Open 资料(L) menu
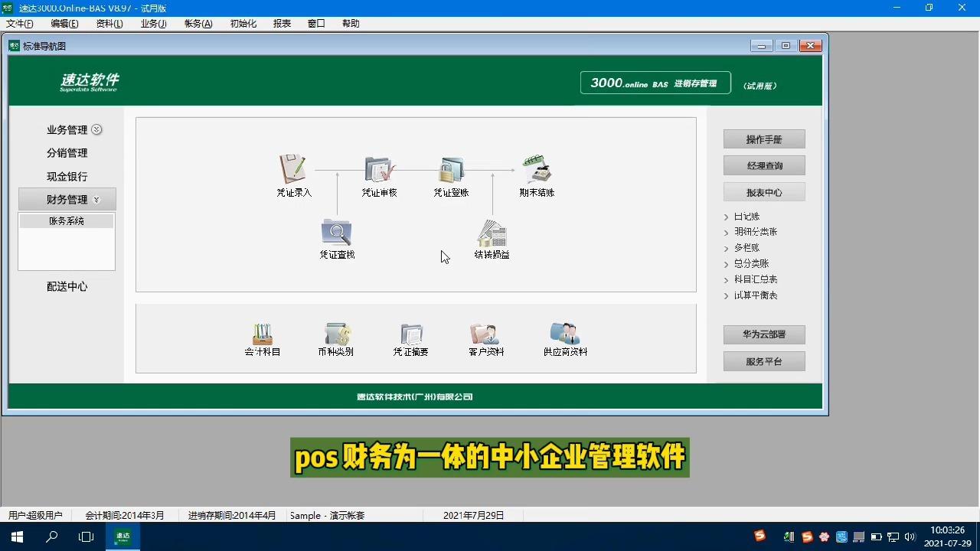Screen dimensions: 980x551 (x=109, y=24)
